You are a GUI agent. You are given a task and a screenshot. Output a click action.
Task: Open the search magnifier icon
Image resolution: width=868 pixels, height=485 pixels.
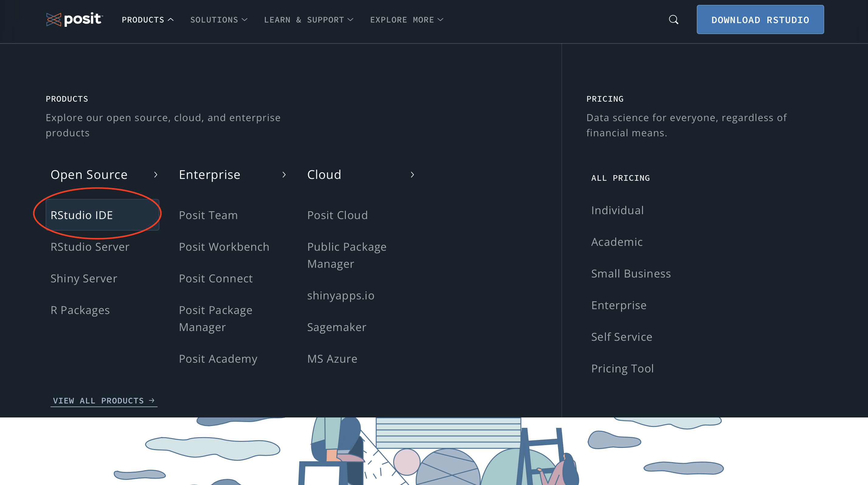coord(673,19)
